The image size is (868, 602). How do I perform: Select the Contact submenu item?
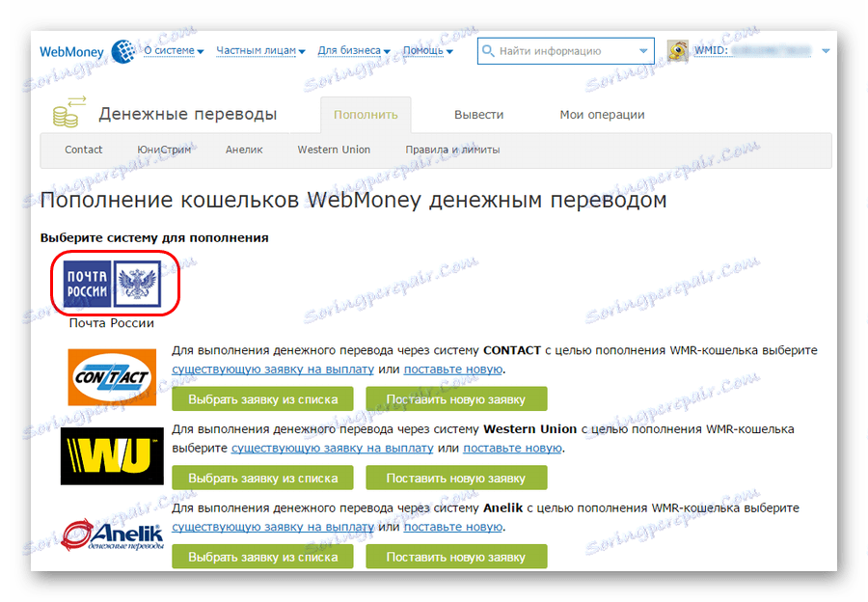84,150
